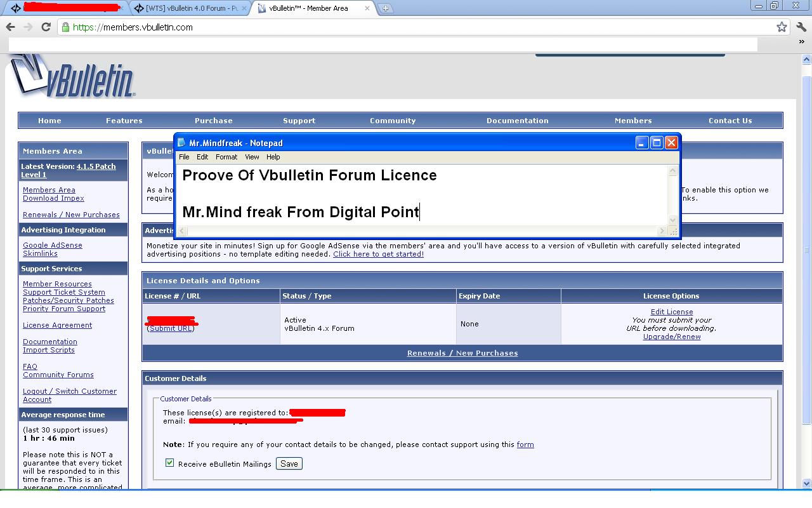This screenshot has width=812, height=508.
Task: Open Notepad View menu
Action: point(252,157)
